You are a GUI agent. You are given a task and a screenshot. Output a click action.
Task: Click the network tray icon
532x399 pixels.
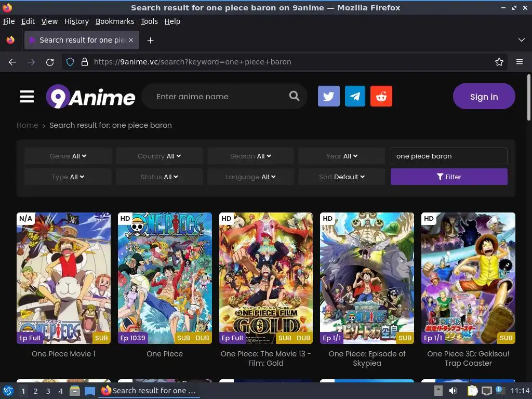(x=486, y=391)
